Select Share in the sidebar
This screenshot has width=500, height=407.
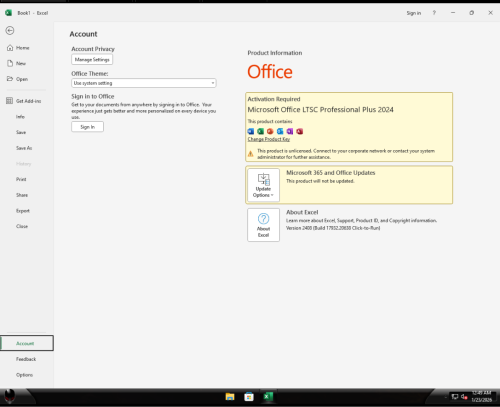(x=22, y=195)
